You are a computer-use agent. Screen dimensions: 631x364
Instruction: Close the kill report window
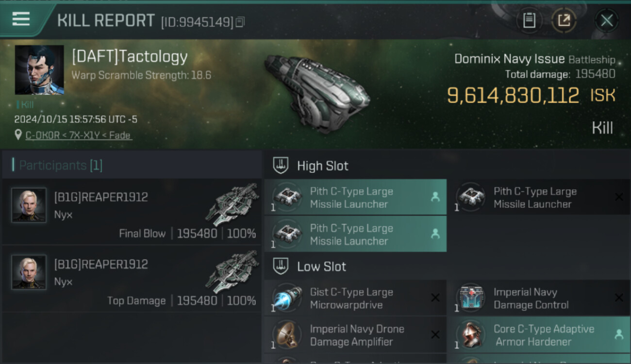[606, 20]
